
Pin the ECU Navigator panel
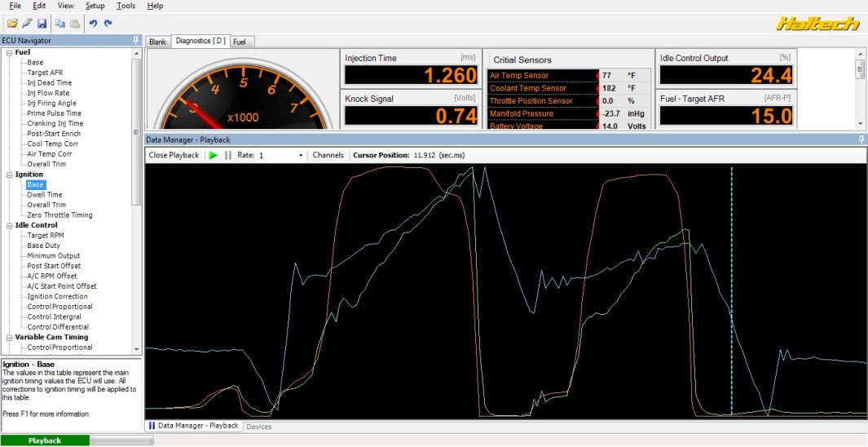click(x=134, y=40)
